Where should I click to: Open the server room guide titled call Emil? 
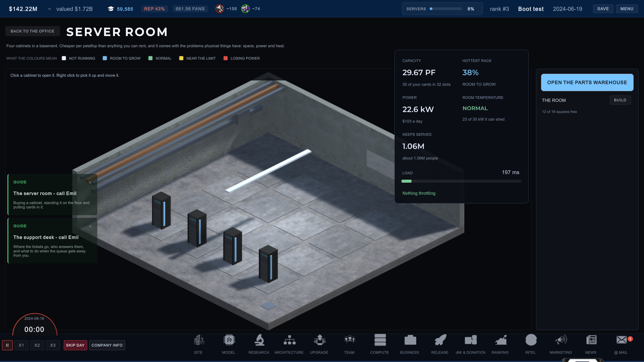pos(53,195)
